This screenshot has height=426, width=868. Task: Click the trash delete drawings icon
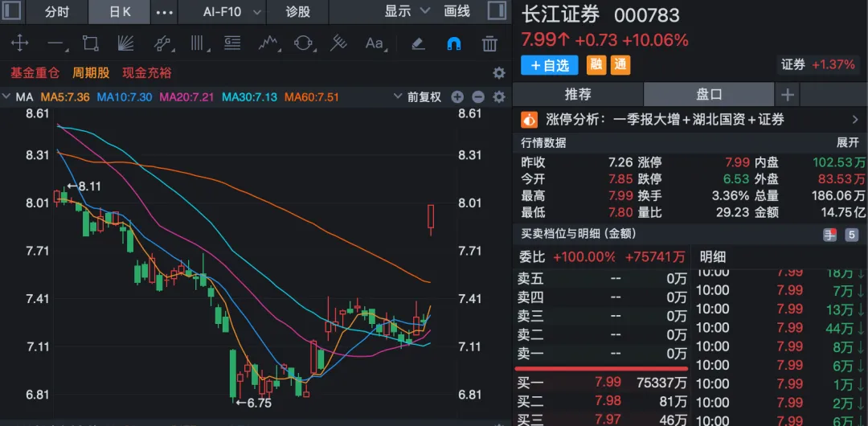tap(489, 43)
